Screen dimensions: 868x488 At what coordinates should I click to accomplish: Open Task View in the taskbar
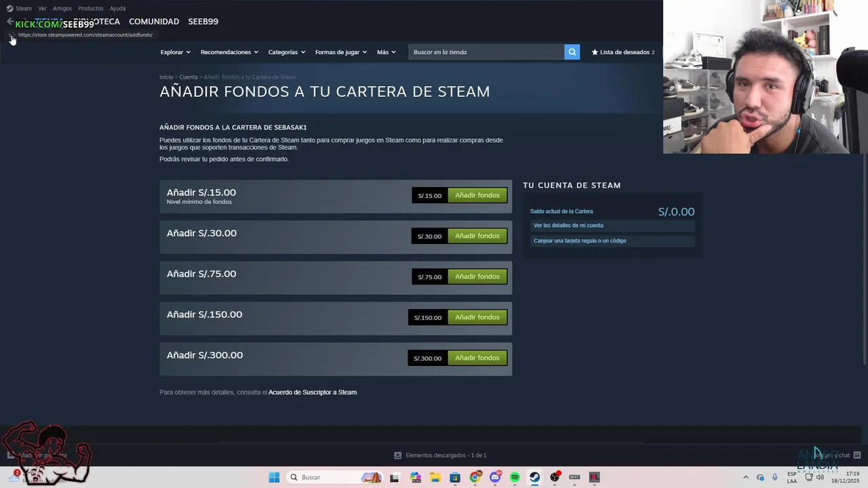pyautogui.click(x=395, y=477)
